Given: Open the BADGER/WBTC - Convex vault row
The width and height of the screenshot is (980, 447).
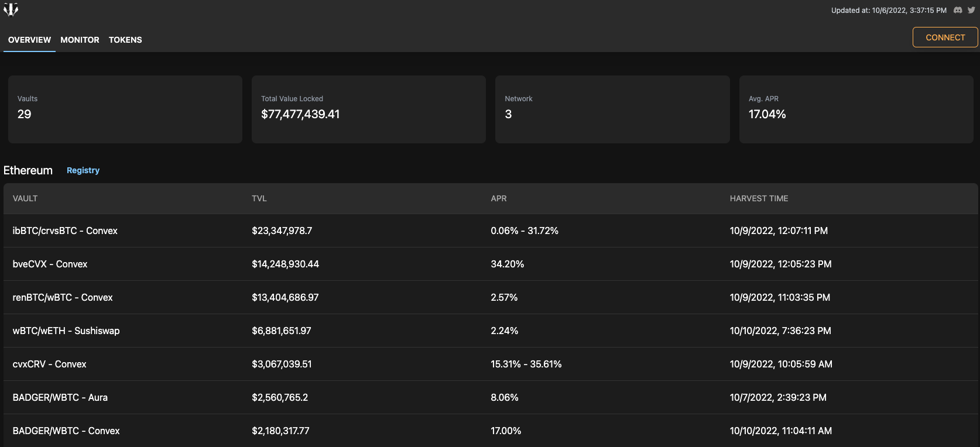Looking at the screenshot, I should (x=66, y=431).
